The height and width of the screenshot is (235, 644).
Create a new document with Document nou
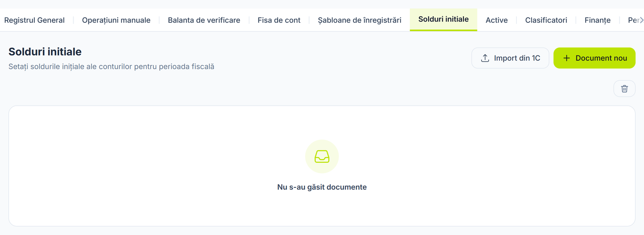click(x=594, y=58)
